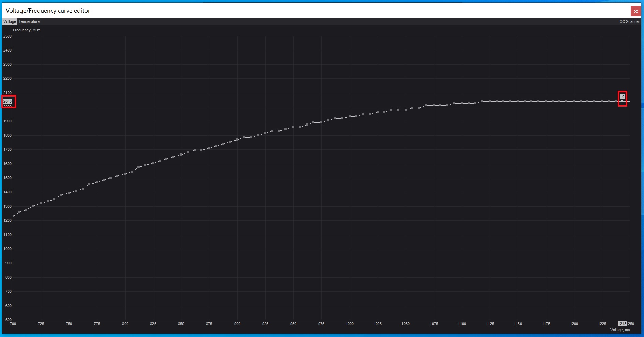Pick the curve point at 1150 mV
The image size is (644, 337).
pyautogui.click(x=518, y=101)
